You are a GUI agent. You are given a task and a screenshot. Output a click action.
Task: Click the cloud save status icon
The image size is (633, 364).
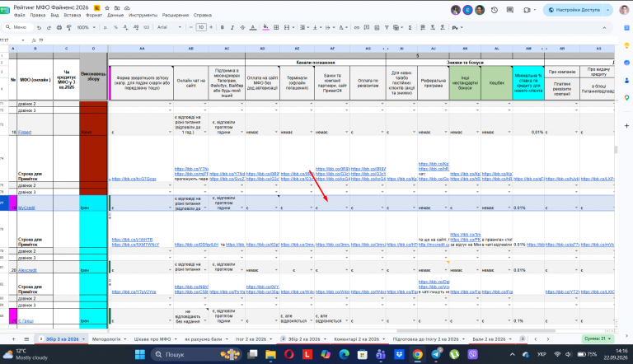(127, 7)
